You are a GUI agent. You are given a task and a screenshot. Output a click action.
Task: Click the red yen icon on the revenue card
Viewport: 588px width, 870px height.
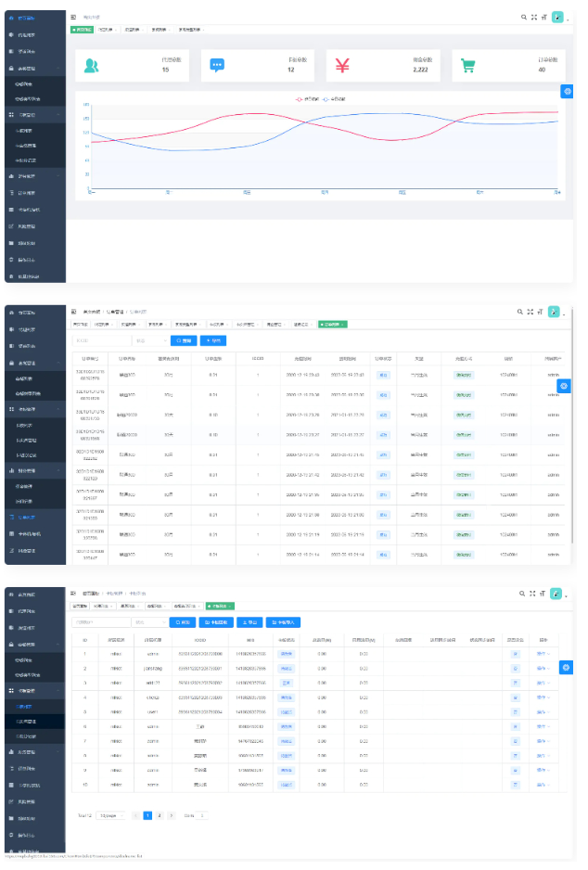point(342,66)
